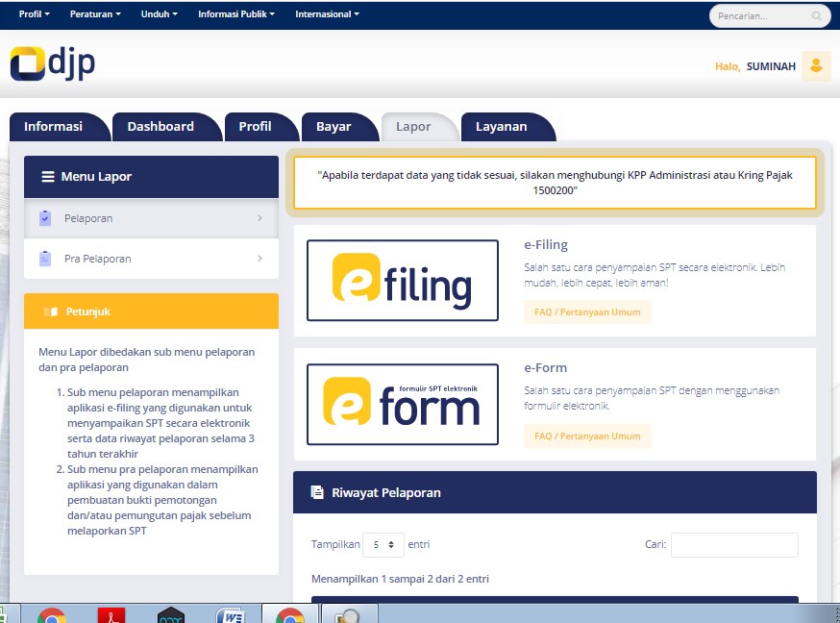The width and height of the screenshot is (840, 623).
Task: Focus the Cari search input
Action: click(734, 545)
